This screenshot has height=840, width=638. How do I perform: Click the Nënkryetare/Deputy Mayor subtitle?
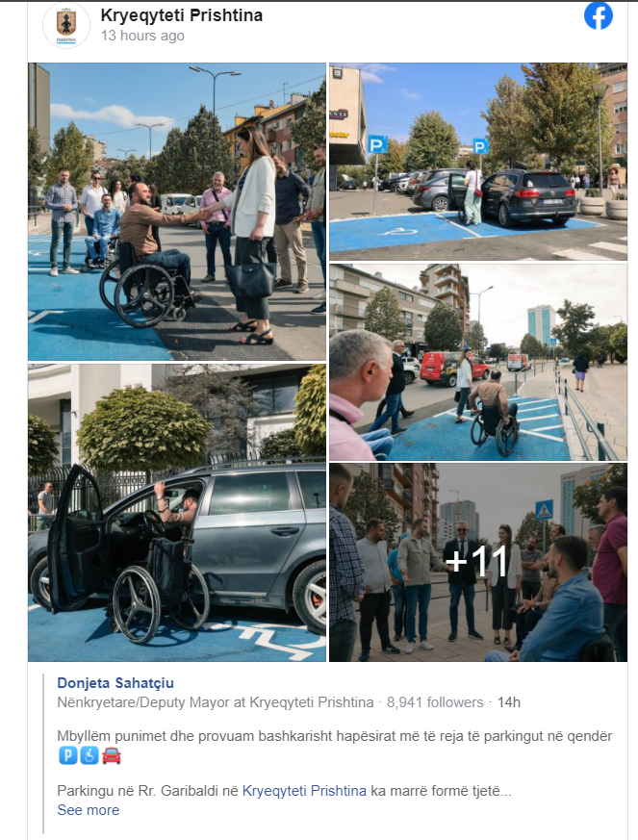(x=216, y=702)
